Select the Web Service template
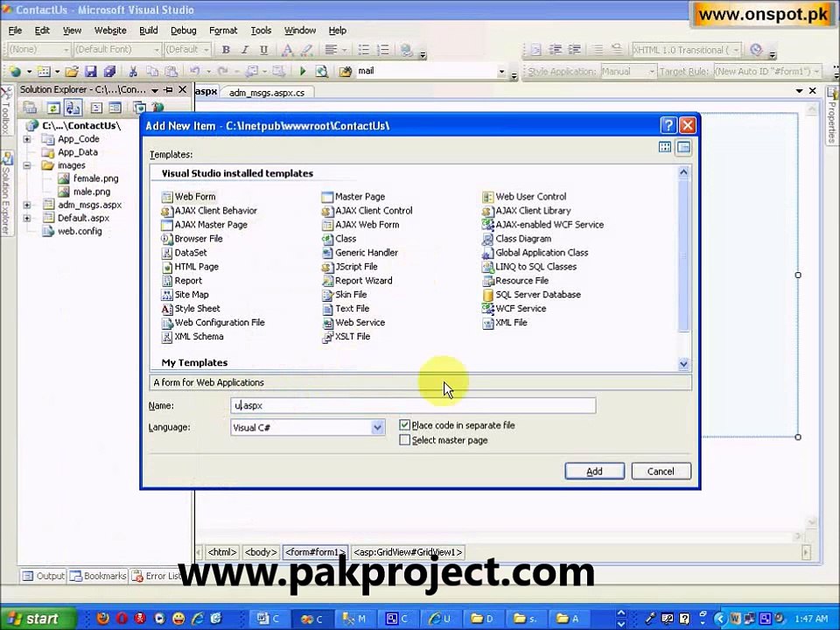Image resolution: width=840 pixels, height=630 pixels. click(x=353, y=322)
